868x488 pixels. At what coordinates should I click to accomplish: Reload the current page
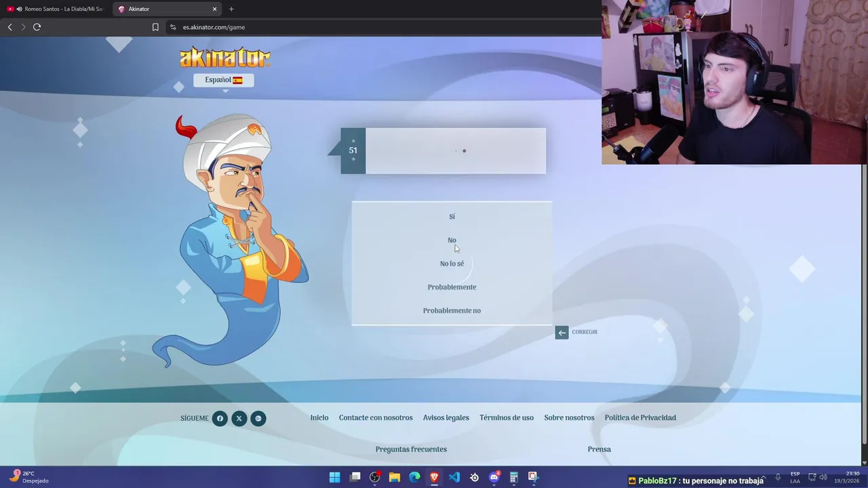[x=37, y=27]
